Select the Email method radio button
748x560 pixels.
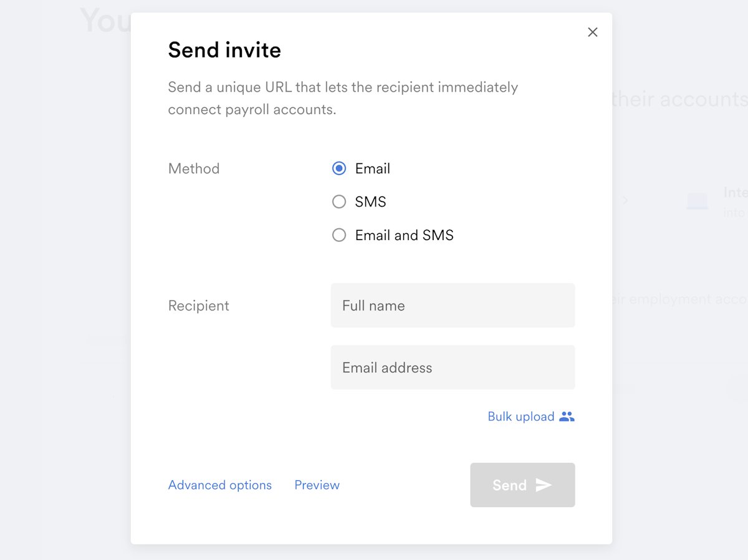[339, 168]
